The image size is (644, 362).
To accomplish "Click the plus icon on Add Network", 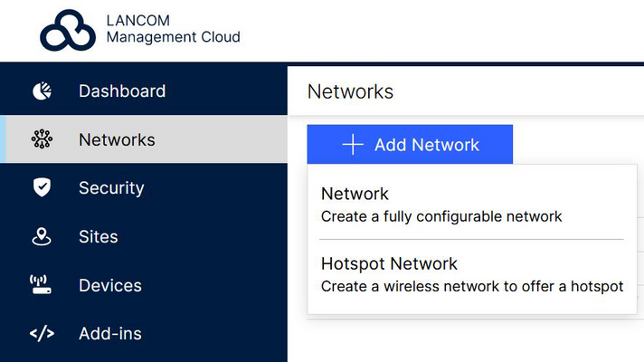I will click(353, 145).
